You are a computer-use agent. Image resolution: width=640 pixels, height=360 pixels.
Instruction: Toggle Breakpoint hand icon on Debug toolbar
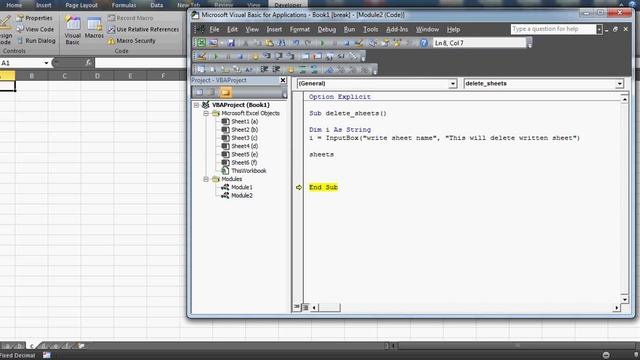[x=255, y=56]
